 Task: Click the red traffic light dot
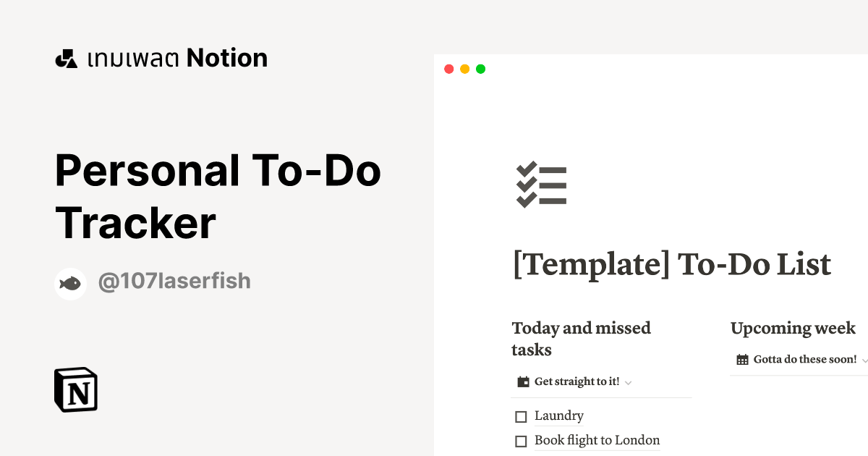pyautogui.click(x=449, y=69)
